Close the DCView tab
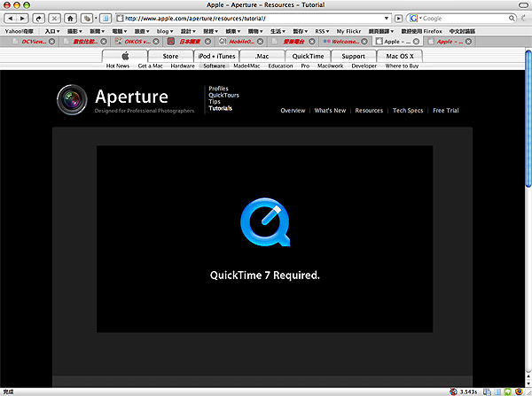This screenshot has width=532, height=396. pyautogui.click(x=52, y=42)
